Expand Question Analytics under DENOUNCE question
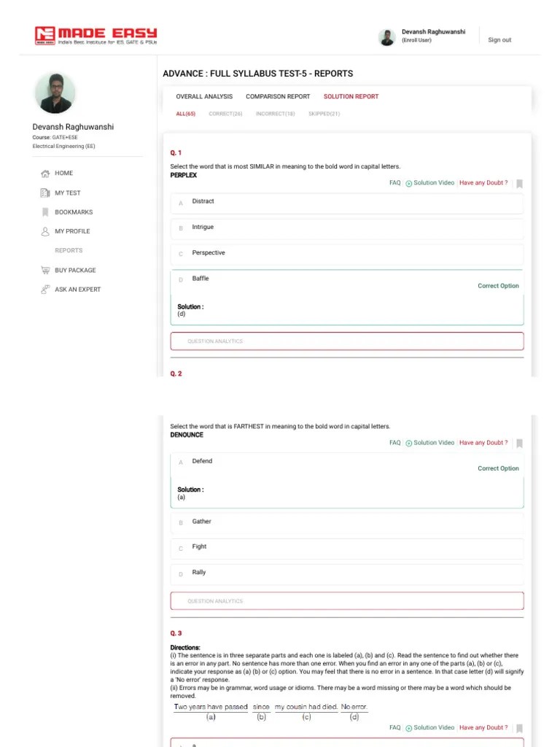Image resolution: width=560 pixels, height=747 pixels. (x=346, y=601)
